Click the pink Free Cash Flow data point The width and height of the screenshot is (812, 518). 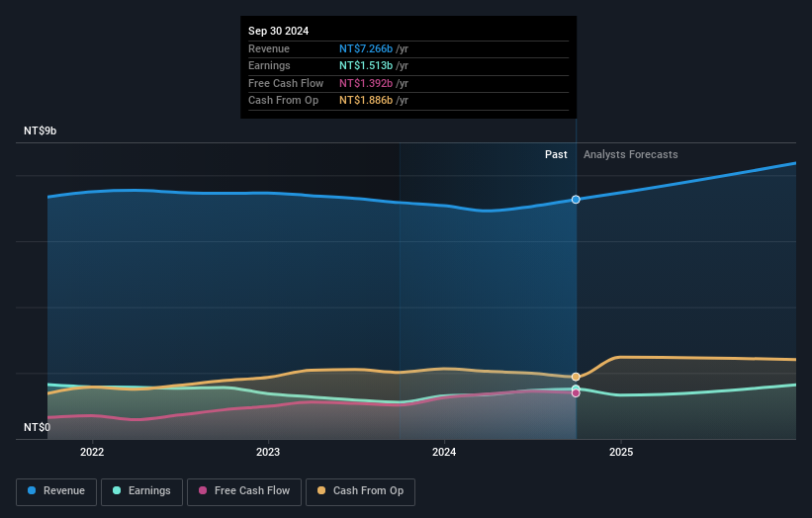click(576, 393)
